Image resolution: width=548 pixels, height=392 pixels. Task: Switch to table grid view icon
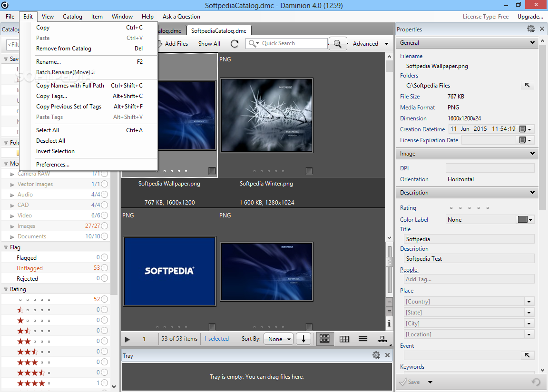tap(344, 339)
